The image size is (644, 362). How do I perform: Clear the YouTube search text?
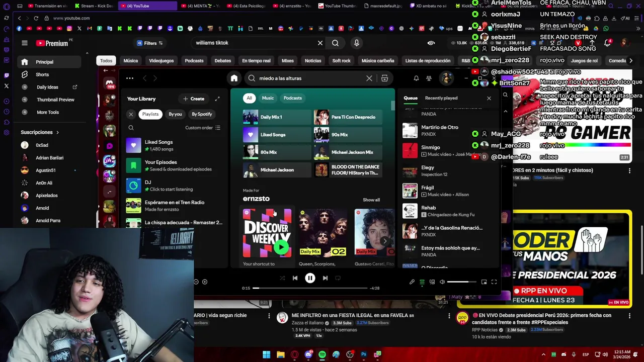coord(320,43)
